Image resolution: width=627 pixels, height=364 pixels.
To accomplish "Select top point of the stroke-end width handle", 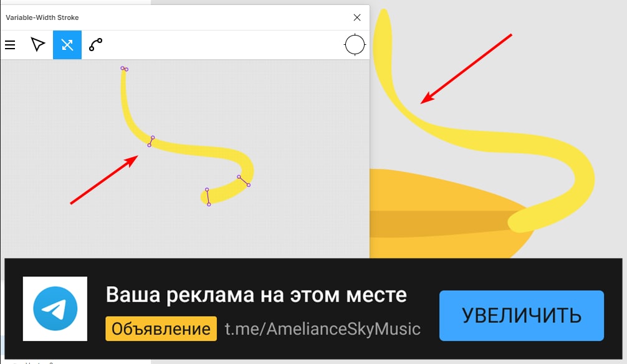I will 207,189.
